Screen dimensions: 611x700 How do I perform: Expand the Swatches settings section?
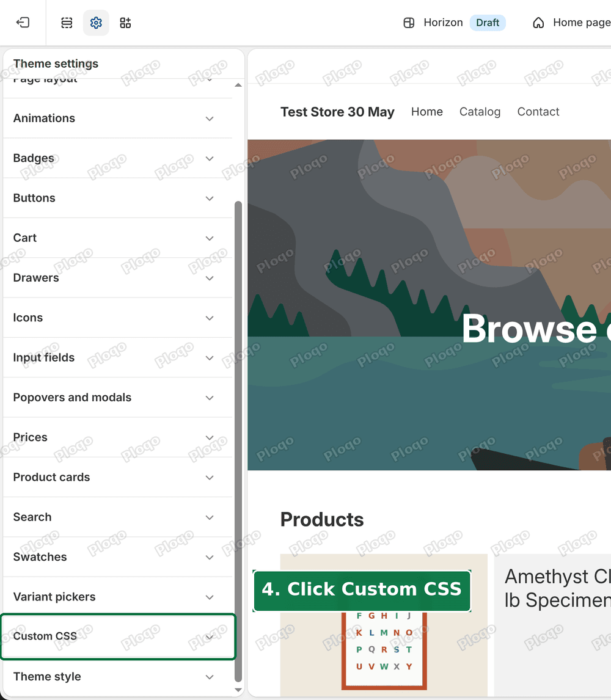pyautogui.click(x=117, y=556)
